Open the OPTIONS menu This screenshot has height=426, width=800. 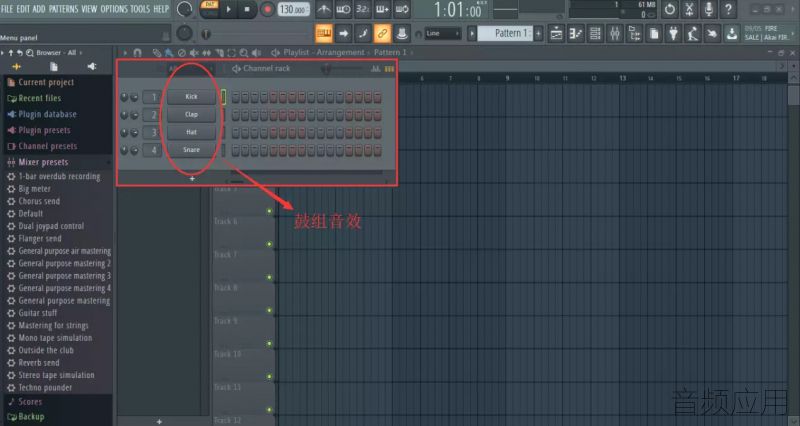[x=114, y=9]
